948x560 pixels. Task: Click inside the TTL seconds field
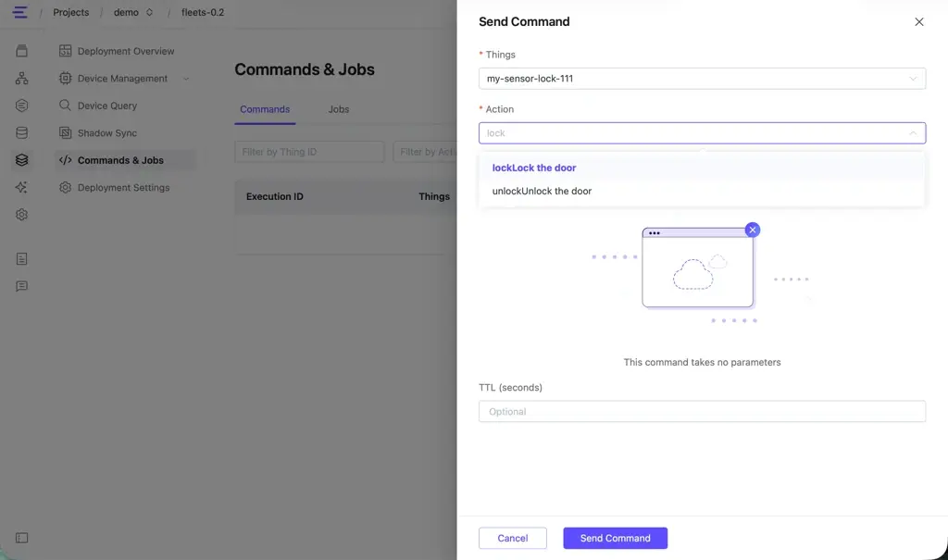702,411
